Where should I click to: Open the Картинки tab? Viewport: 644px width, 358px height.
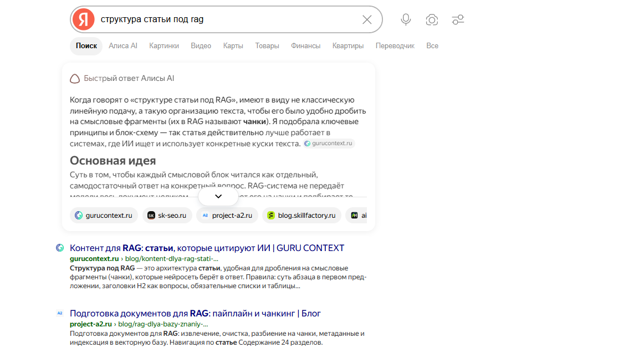(164, 46)
